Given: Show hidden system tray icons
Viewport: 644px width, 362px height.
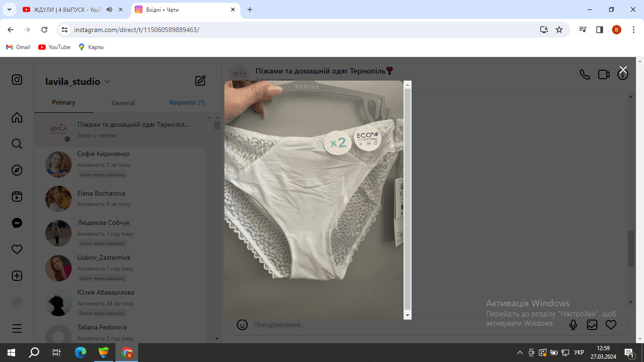Looking at the screenshot, I should click(x=520, y=353).
